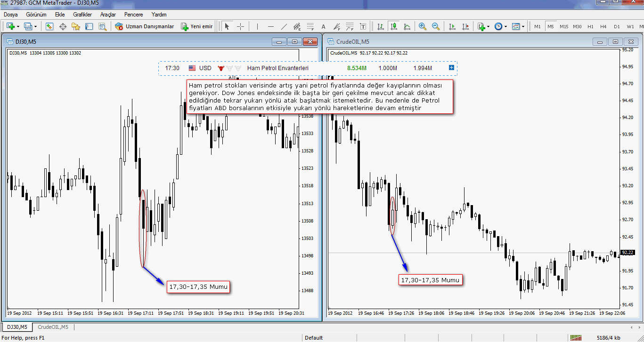This screenshot has height=342, width=644.
Task: Open the Grafikler menu
Action: pyautogui.click(x=82, y=15)
